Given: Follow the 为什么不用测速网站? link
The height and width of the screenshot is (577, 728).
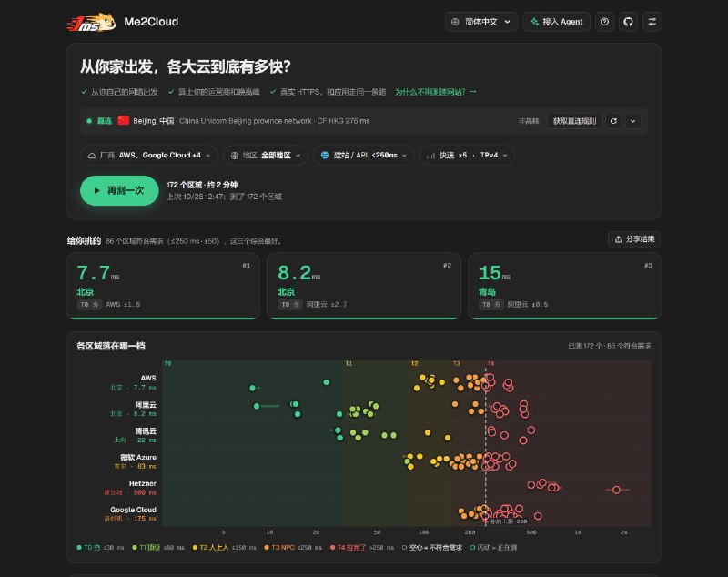Looking at the screenshot, I should (436, 92).
